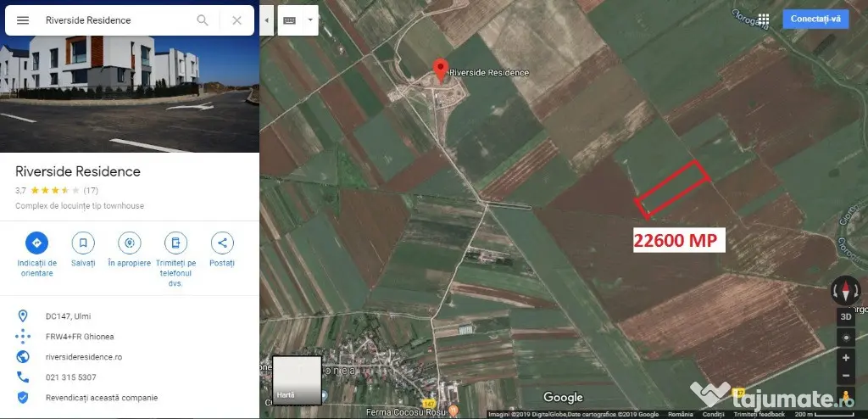The image size is (868, 419).
Task: Open the Google apps grid
Action: tap(763, 20)
